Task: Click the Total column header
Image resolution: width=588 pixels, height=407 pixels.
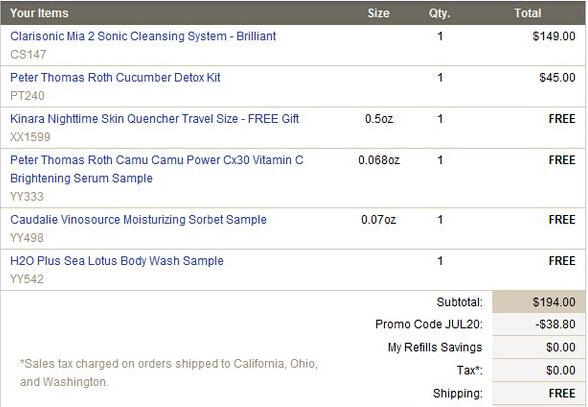Action: 527,13
